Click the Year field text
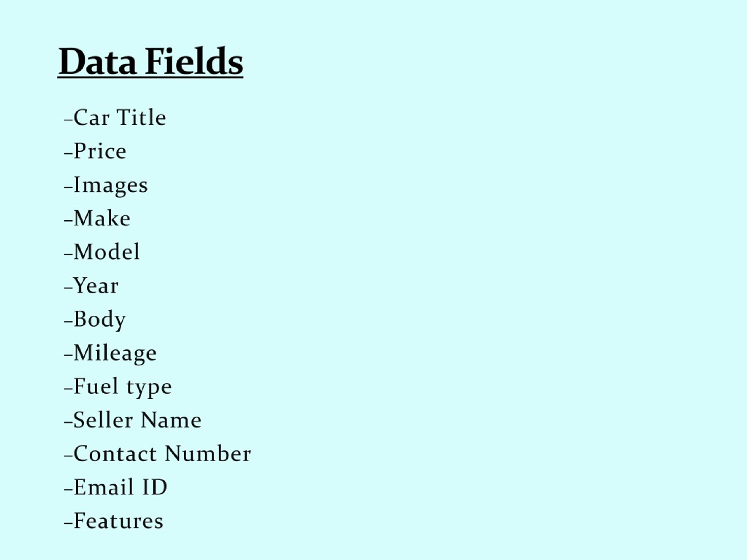This screenshot has height=560, width=747. (x=91, y=286)
